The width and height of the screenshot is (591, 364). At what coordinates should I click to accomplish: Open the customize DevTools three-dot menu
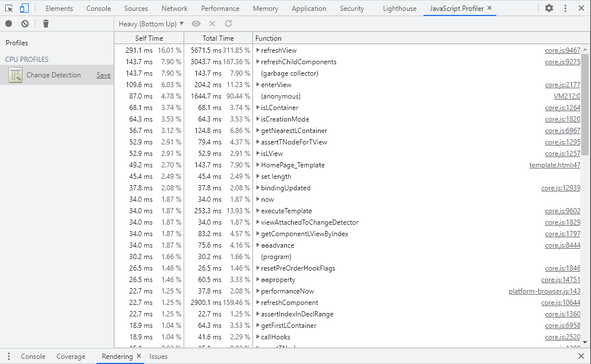[x=566, y=8]
